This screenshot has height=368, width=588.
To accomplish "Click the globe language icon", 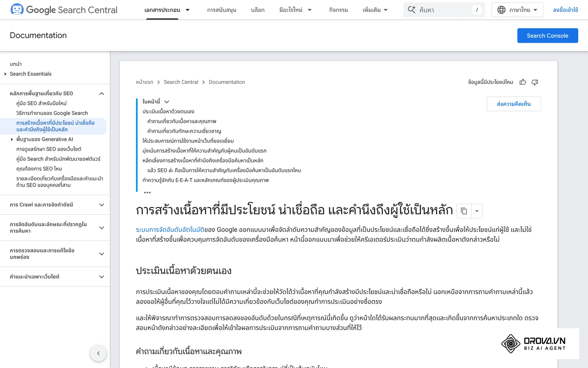I will pos(501,10).
